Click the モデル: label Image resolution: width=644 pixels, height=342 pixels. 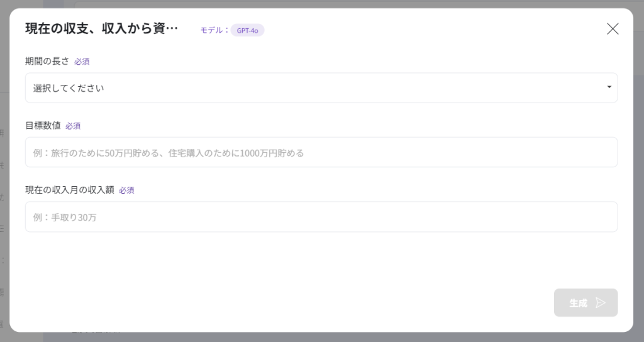214,30
